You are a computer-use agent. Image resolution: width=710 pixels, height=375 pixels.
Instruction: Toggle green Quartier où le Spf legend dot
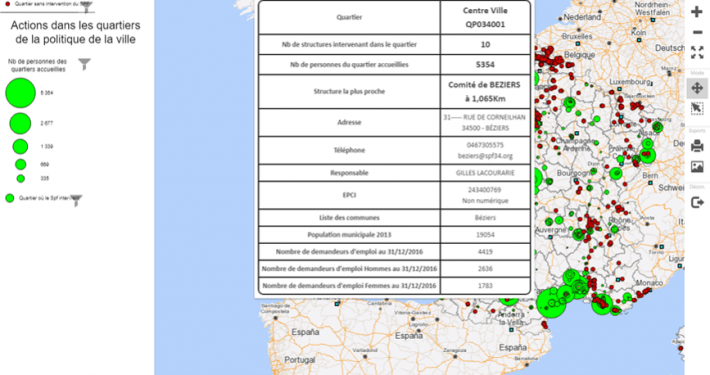(x=10, y=198)
